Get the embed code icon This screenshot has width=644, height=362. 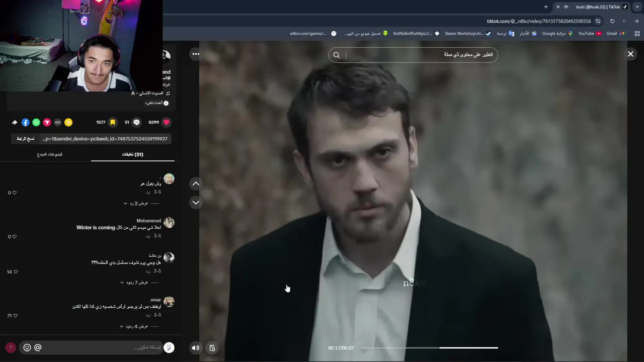pyautogui.click(x=57, y=122)
